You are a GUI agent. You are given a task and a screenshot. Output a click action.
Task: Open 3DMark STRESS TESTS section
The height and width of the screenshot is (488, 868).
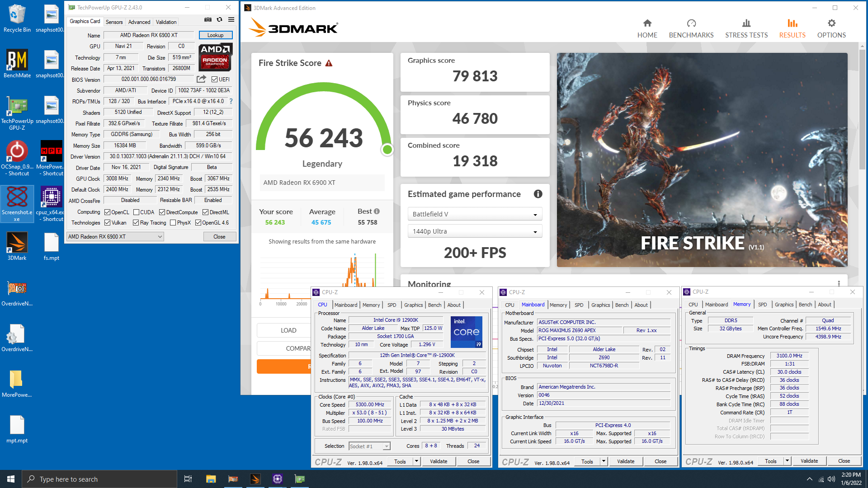coord(746,28)
